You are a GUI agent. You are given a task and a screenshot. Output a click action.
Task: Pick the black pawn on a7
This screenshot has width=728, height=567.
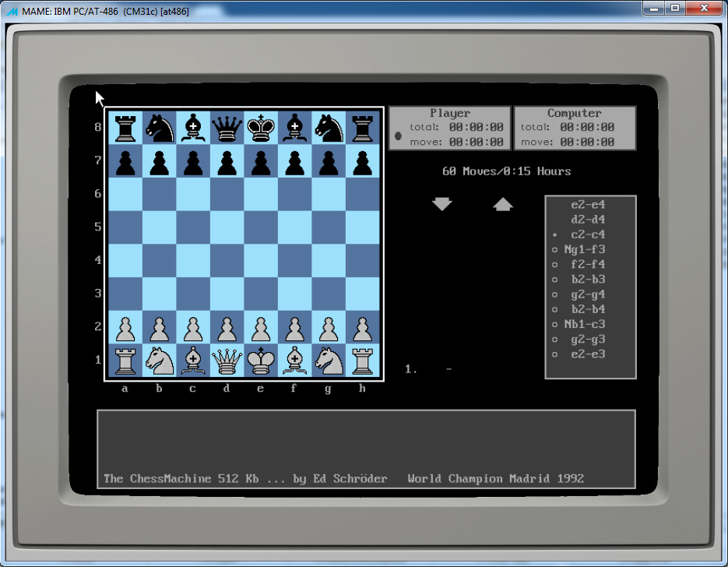coord(125,163)
